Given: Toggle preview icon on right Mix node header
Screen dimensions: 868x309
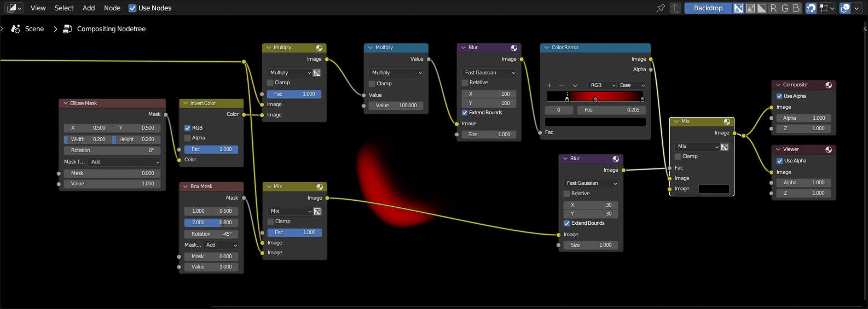Looking at the screenshot, I should click(727, 121).
